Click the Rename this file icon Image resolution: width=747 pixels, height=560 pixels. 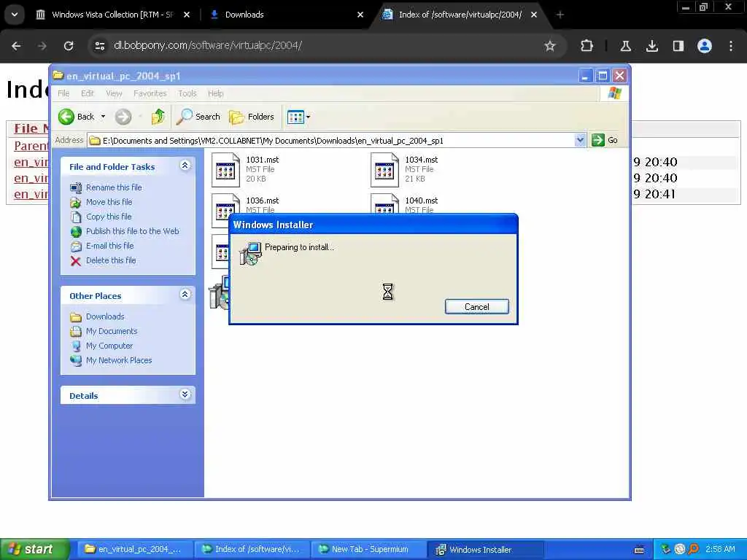point(75,187)
